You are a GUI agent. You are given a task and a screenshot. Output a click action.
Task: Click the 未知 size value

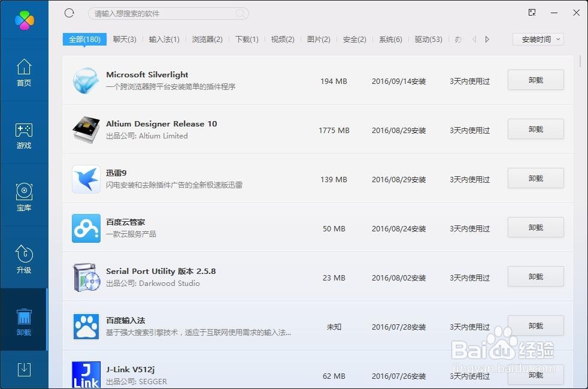(334, 327)
